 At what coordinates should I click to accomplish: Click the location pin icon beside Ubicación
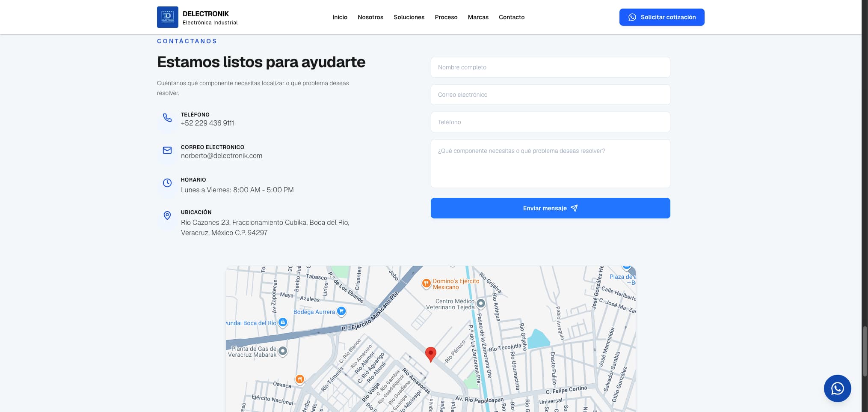pos(167,215)
